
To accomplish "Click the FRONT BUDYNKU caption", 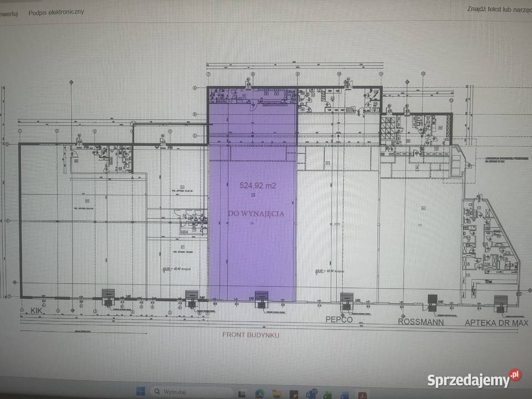I will tap(250, 335).
